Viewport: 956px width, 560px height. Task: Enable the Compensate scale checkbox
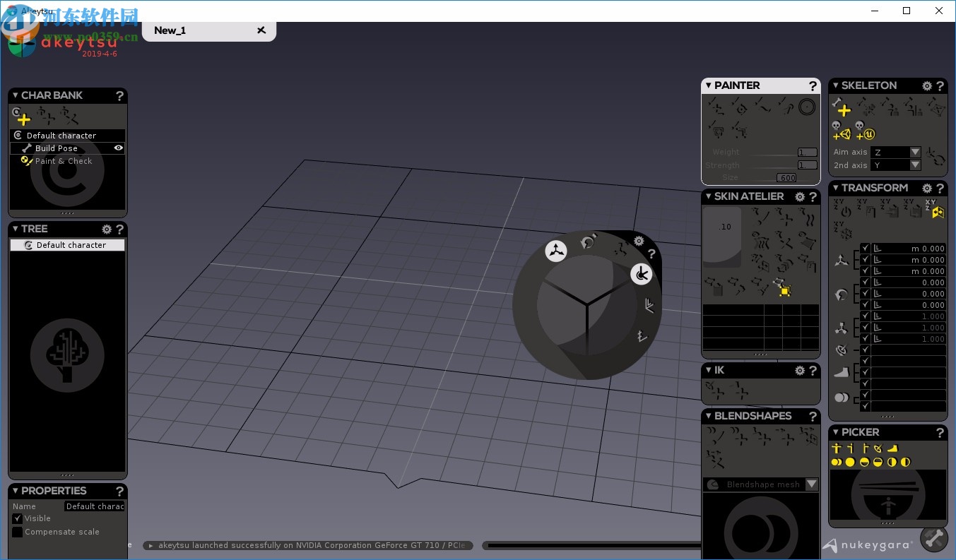coord(18,532)
